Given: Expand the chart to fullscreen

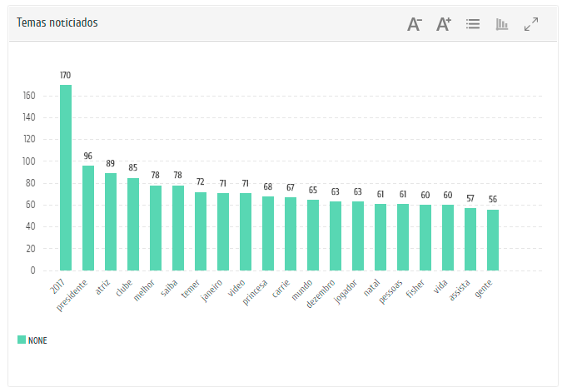Looking at the screenshot, I should 531,24.
